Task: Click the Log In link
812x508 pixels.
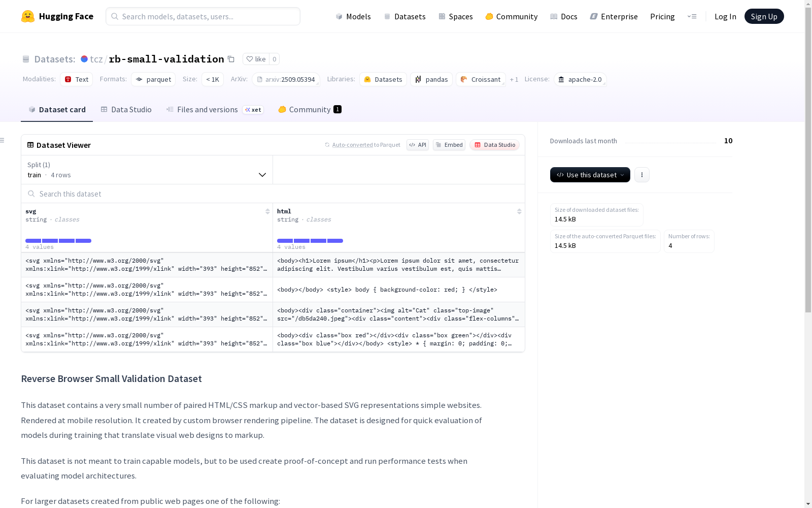Action: (x=725, y=16)
